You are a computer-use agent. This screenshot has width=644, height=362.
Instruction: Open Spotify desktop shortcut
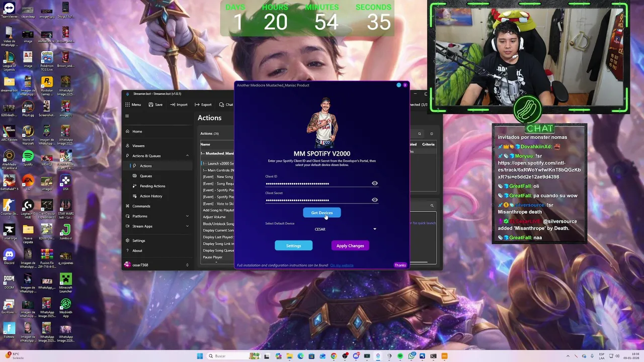point(28,158)
